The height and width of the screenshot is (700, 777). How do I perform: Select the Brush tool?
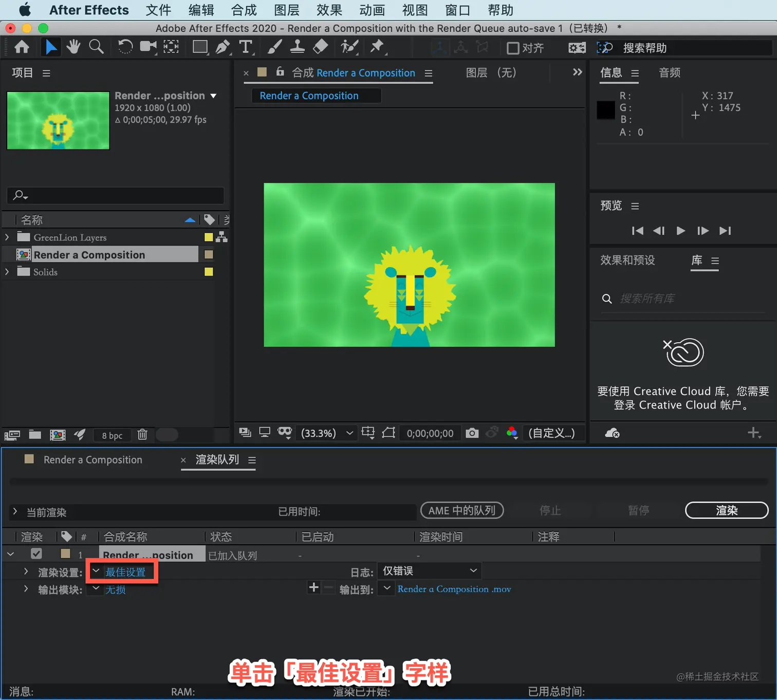[x=274, y=47]
